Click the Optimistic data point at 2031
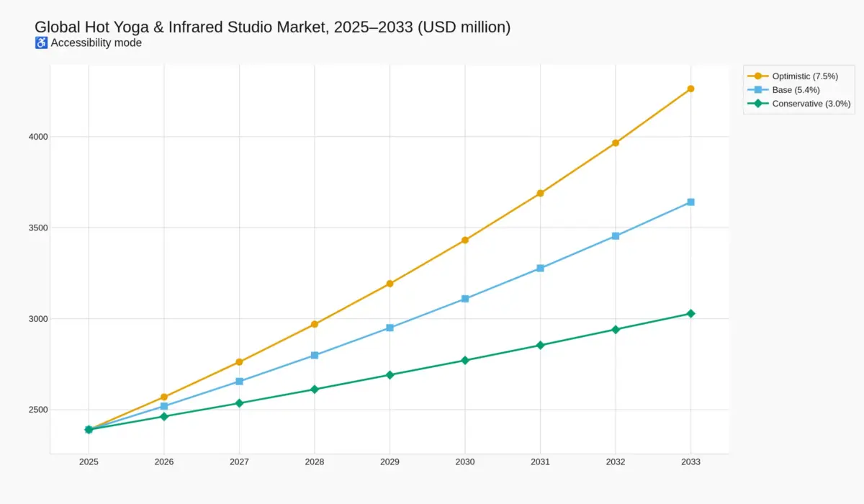 [x=540, y=193]
